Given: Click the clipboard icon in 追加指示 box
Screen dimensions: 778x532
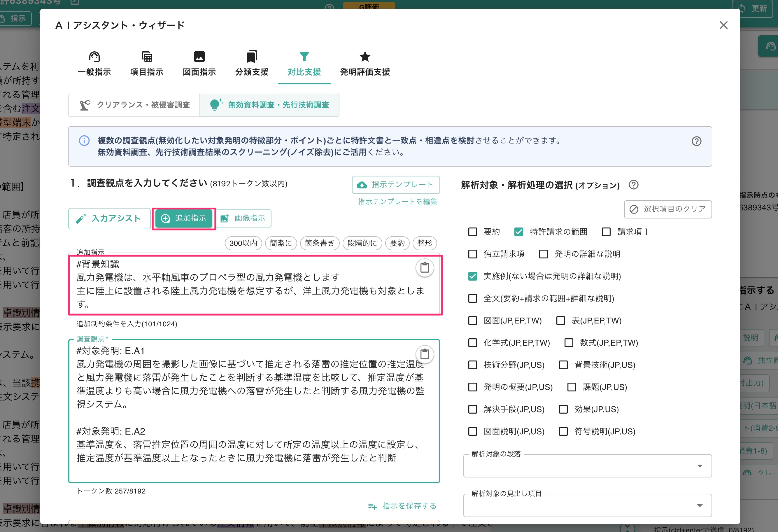Looking at the screenshot, I should pos(425,267).
